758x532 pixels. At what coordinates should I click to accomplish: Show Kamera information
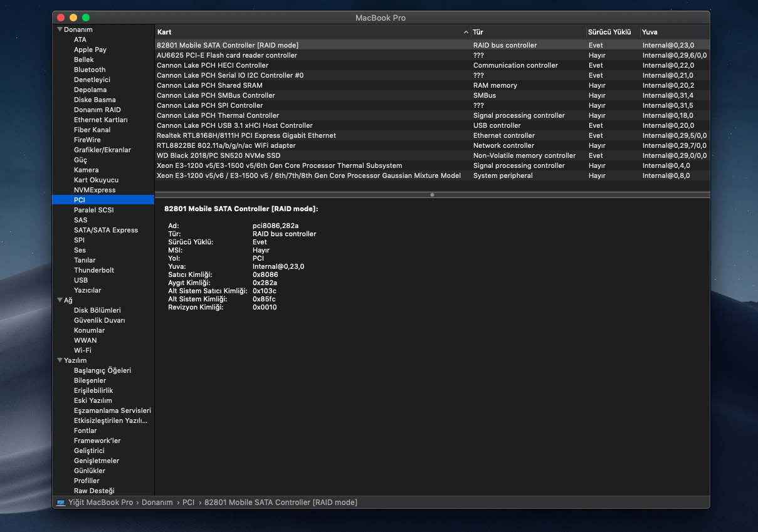(87, 170)
